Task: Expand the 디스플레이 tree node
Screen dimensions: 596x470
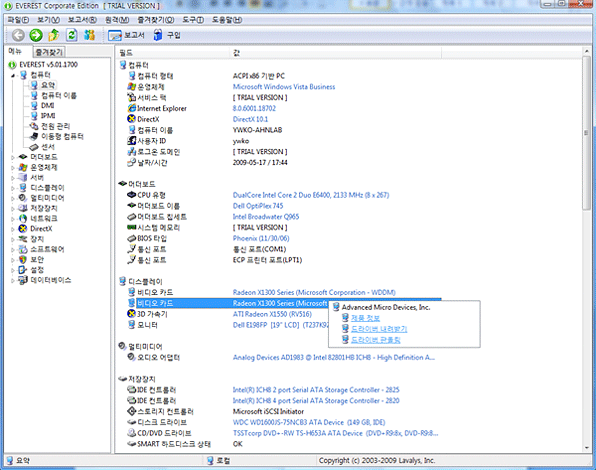Action: pos(13,188)
